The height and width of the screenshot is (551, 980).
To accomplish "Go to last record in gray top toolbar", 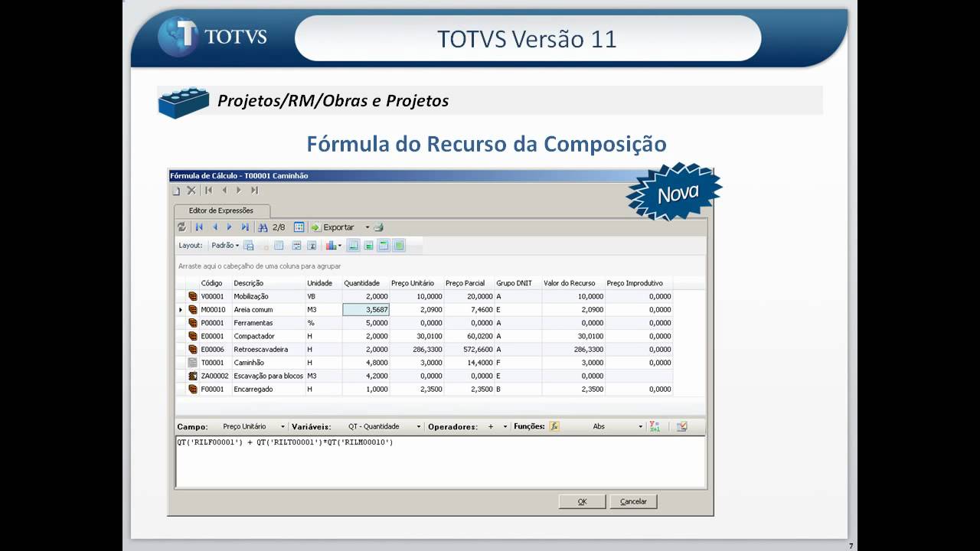I will point(254,191).
